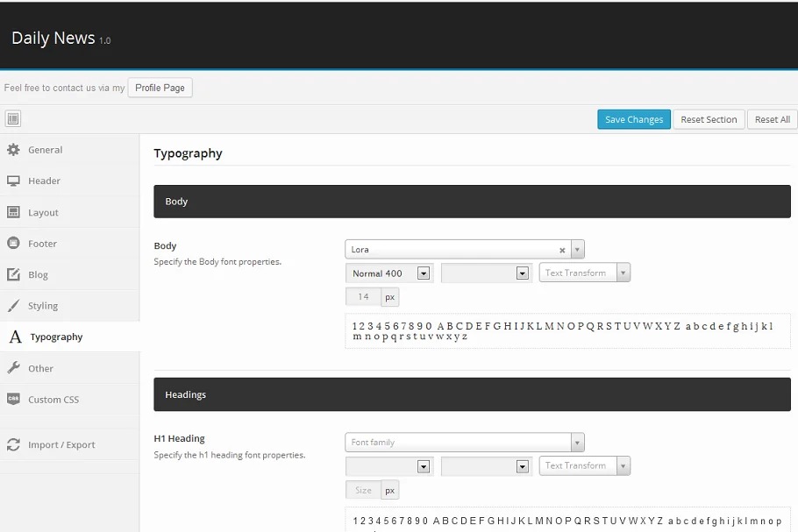Open the Other settings tab
The height and width of the screenshot is (532, 798).
click(40, 368)
